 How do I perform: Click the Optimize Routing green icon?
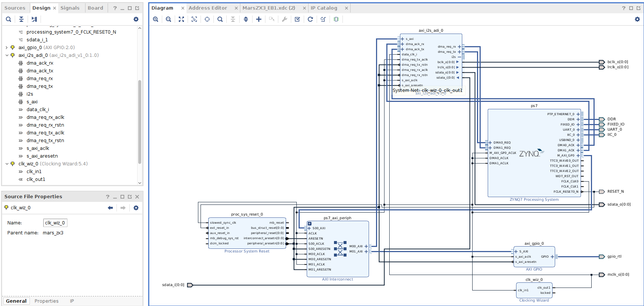(x=336, y=19)
